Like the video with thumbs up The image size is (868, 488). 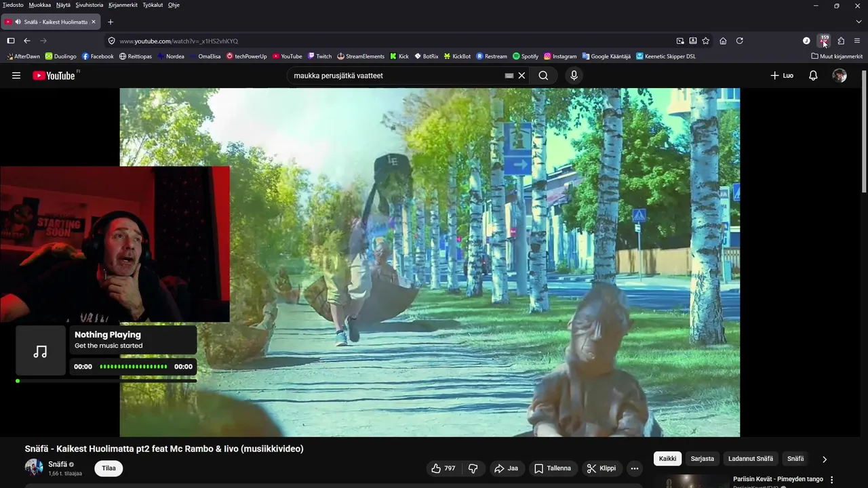pos(443,468)
